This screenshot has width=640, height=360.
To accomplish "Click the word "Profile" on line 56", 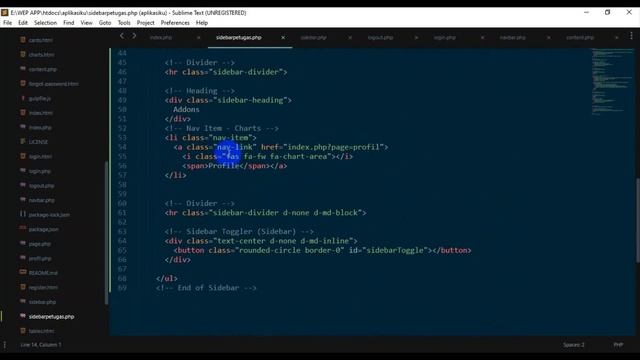I will pos(224,166).
